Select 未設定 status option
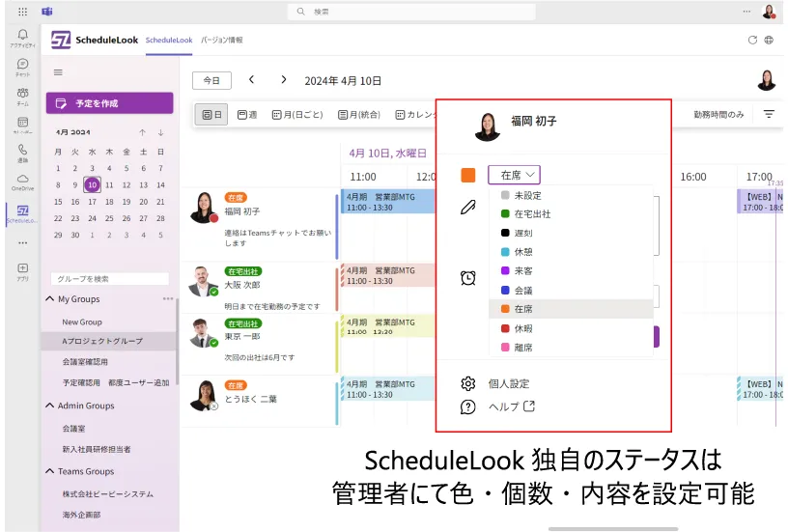788x532 pixels. click(x=571, y=195)
